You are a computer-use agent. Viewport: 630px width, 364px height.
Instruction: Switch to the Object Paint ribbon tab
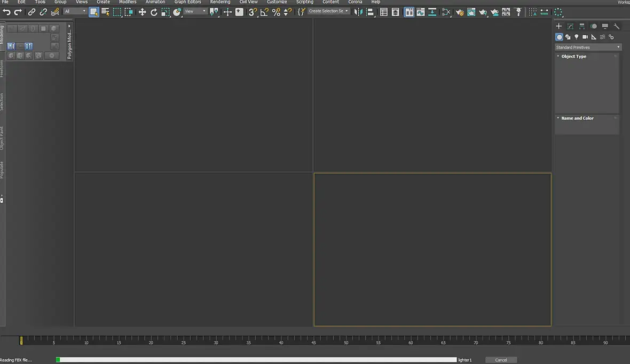(2, 138)
